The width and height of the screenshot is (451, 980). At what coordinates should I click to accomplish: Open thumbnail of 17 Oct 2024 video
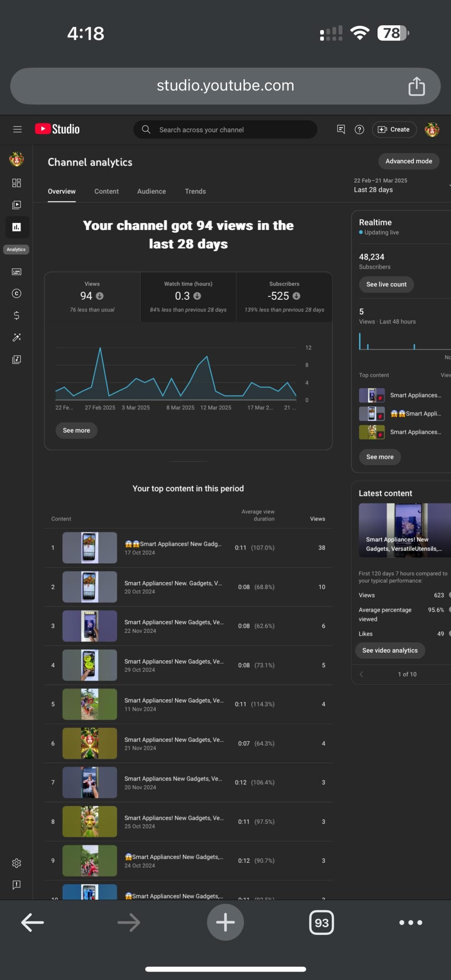[90, 548]
